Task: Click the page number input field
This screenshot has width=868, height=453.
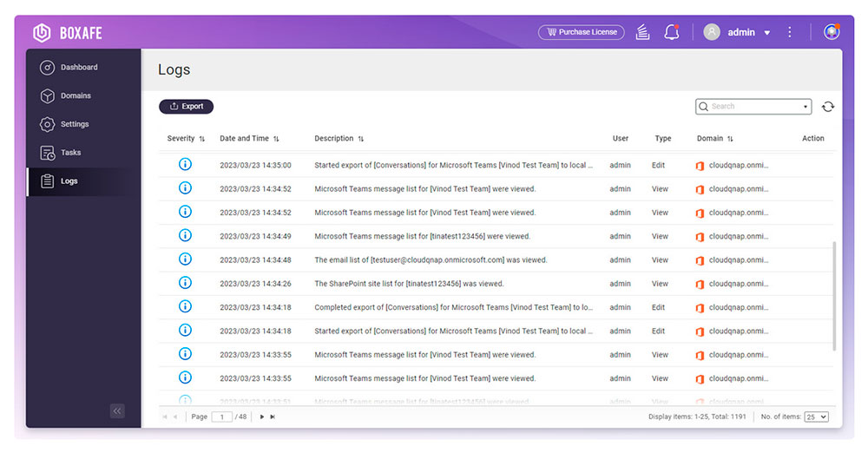Action: point(221,417)
